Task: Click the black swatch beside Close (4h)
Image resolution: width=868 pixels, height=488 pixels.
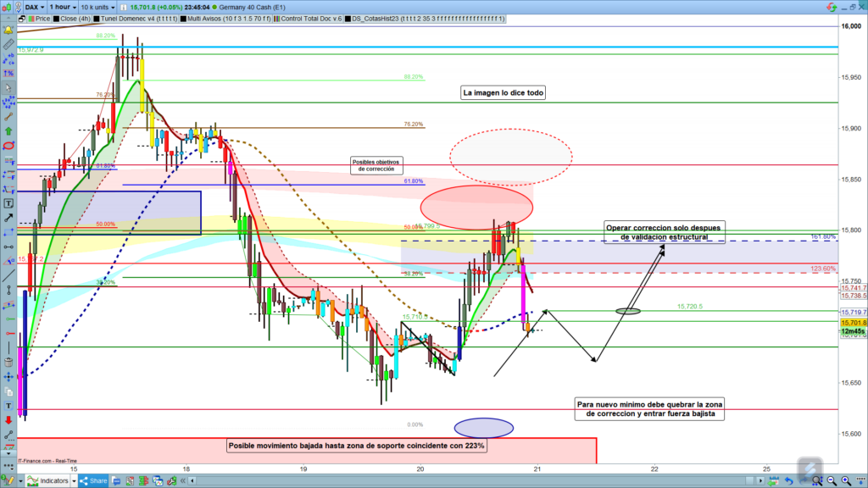Action: [56, 18]
